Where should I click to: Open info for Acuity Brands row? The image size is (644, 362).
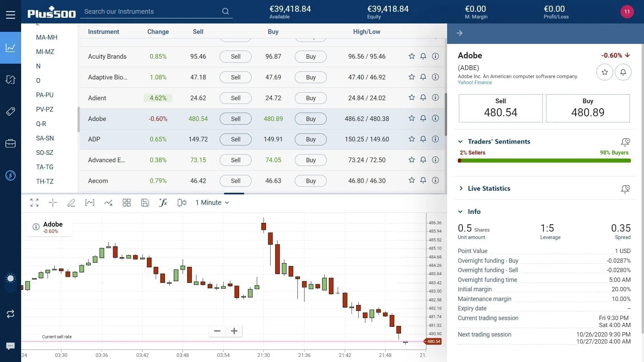(x=435, y=56)
